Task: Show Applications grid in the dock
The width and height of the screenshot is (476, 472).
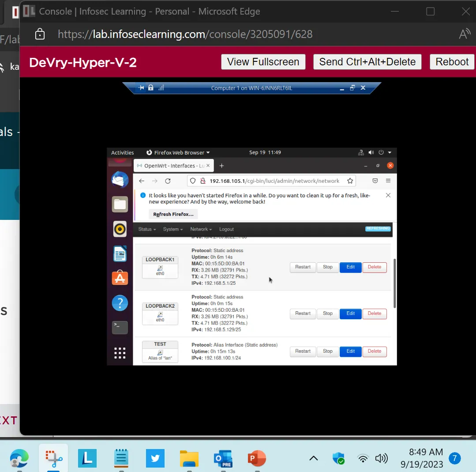Action: pyautogui.click(x=120, y=353)
